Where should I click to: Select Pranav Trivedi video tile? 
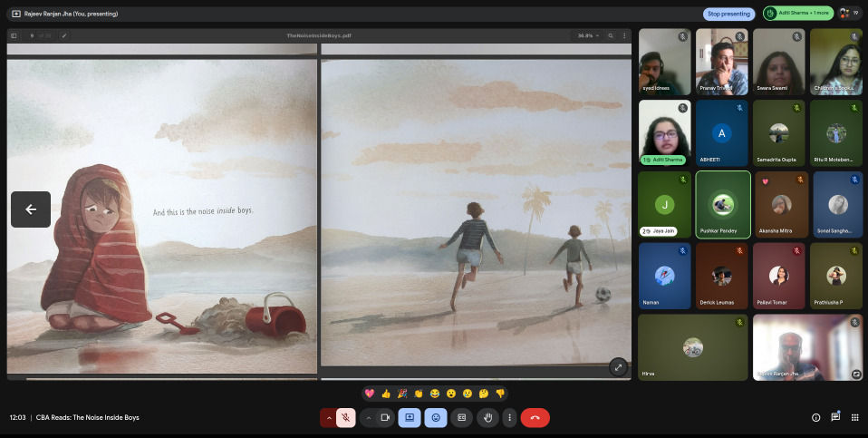coord(722,62)
